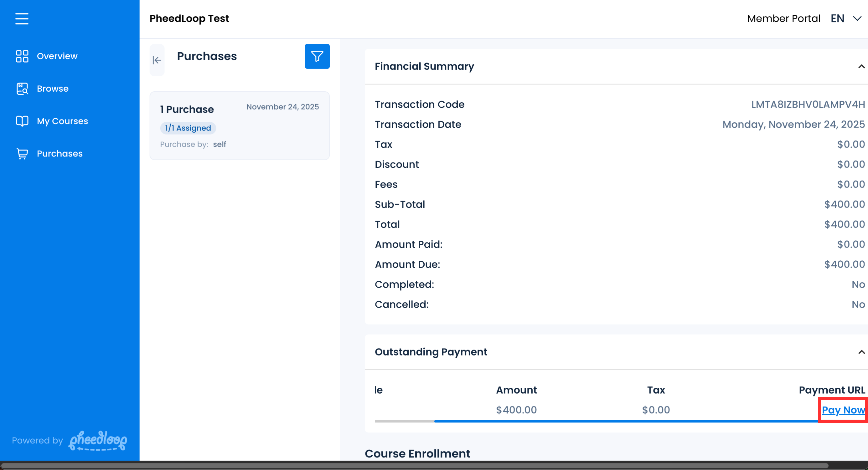
Task: Open the Browse menu item
Action: 53,89
